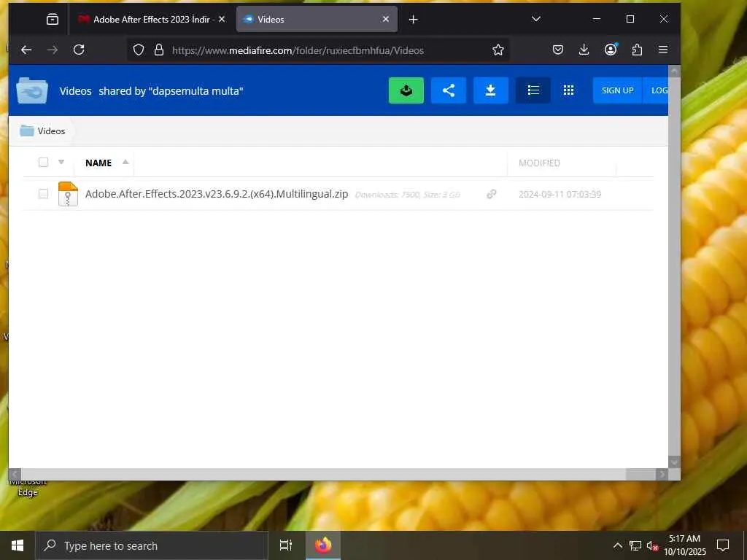This screenshot has width=747, height=560.
Task: Open a new browser tab
Action: click(x=413, y=20)
